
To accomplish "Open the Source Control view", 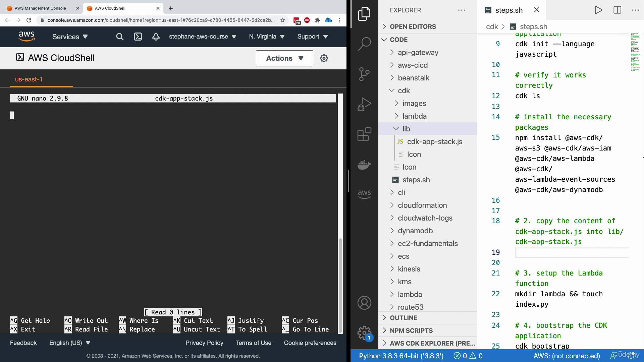I will click(x=364, y=74).
